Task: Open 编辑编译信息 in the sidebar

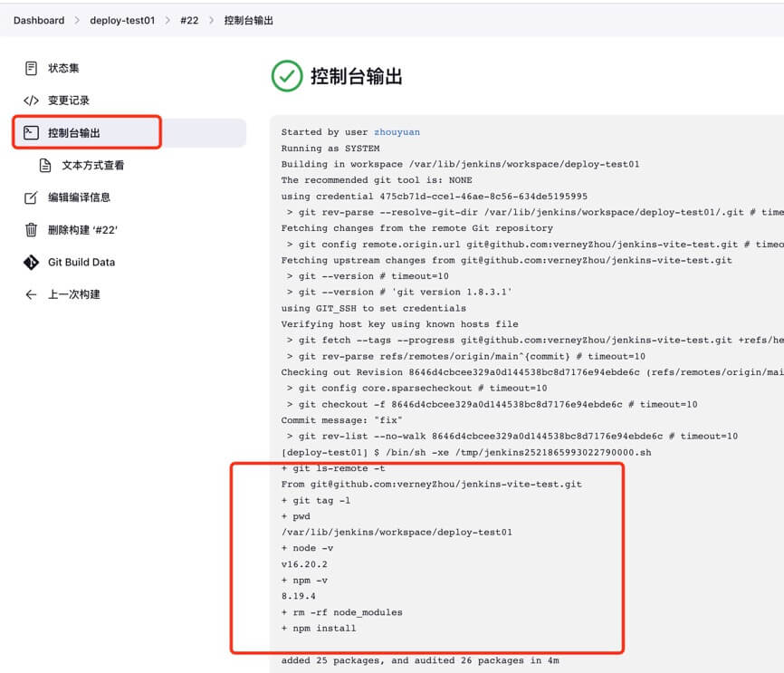Action: [79, 197]
